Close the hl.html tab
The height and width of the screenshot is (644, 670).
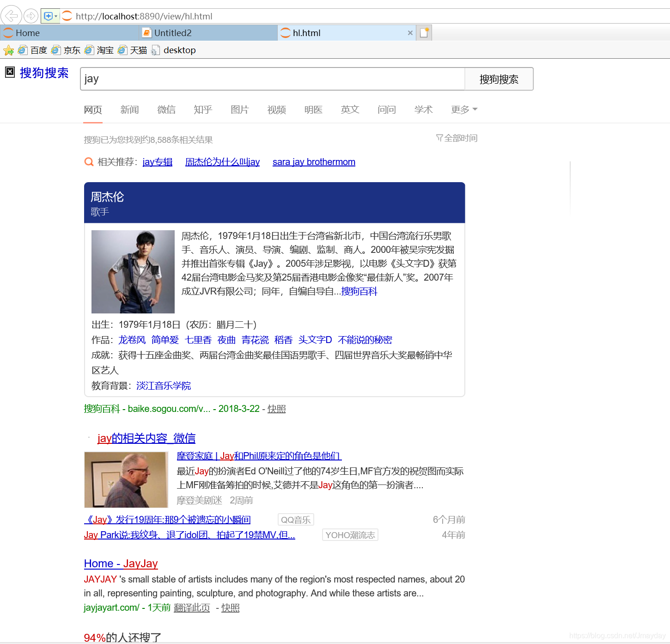click(x=410, y=33)
